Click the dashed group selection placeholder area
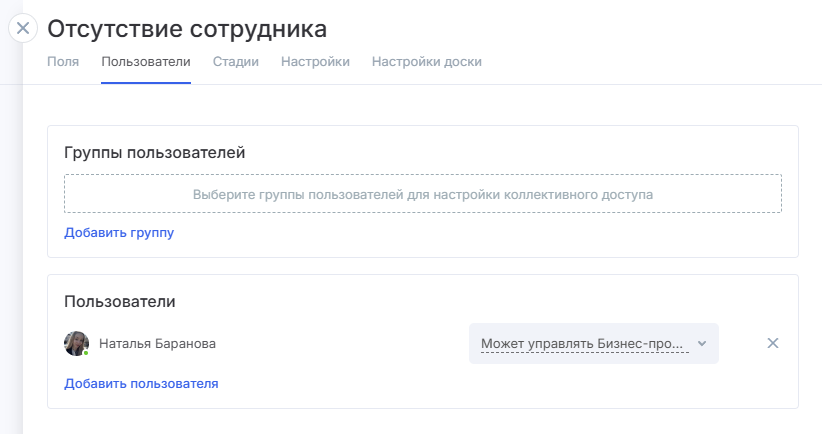822x434 pixels. (x=422, y=194)
